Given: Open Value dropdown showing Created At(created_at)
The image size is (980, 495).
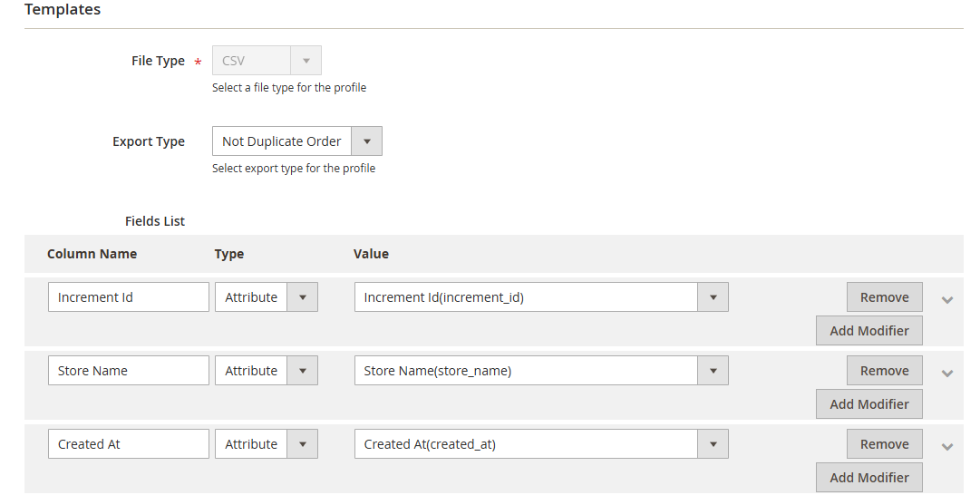Looking at the screenshot, I should pyautogui.click(x=540, y=444).
